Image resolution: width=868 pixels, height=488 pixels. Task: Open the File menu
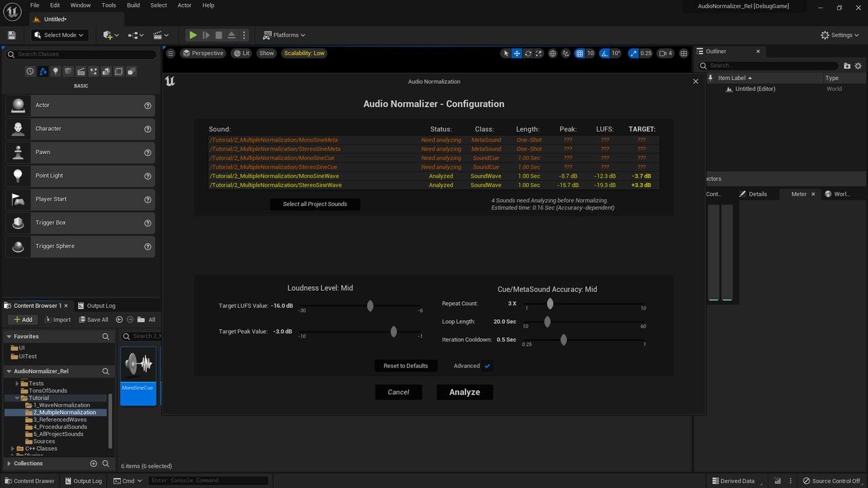point(35,5)
